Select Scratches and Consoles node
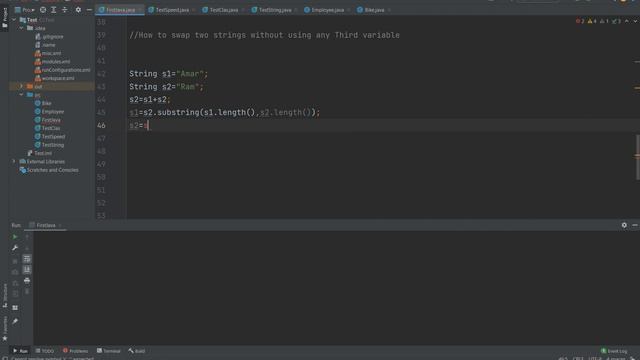640x360 pixels. 49,170
